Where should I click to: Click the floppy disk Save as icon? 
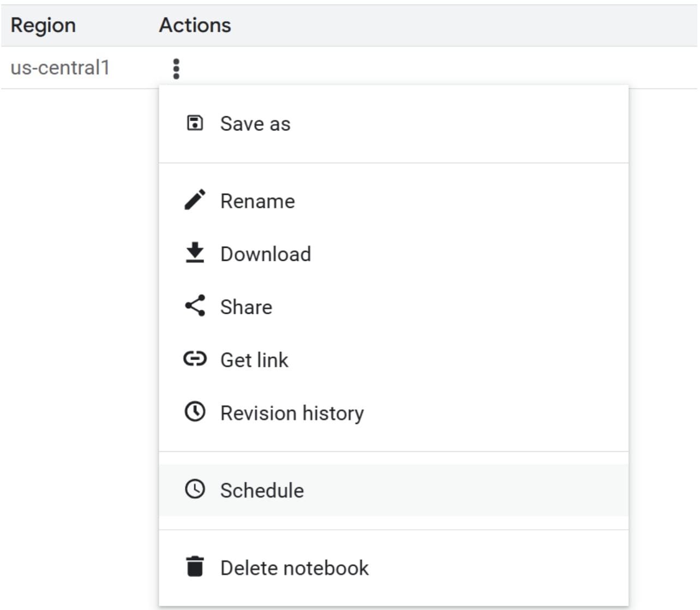click(195, 123)
